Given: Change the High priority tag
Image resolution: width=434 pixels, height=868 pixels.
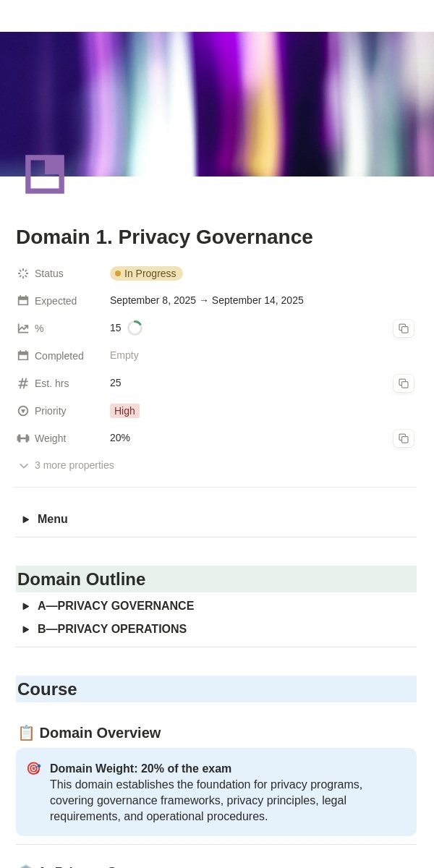Looking at the screenshot, I should pyautogui.click(x=124, y=411).
